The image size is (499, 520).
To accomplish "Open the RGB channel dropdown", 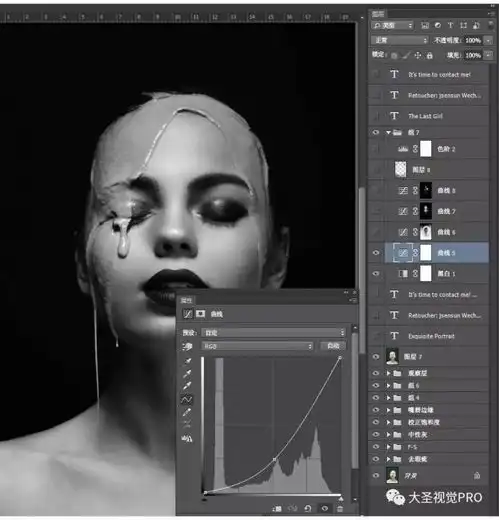I will point(257,346).
